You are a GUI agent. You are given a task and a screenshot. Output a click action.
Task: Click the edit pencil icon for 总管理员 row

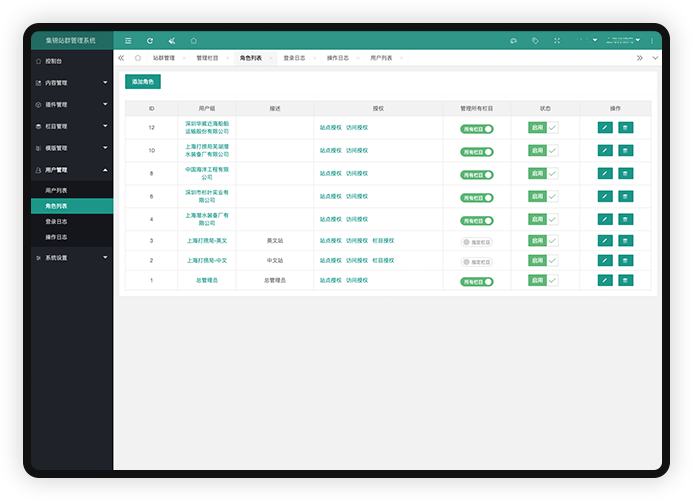(x=605, y=281)
